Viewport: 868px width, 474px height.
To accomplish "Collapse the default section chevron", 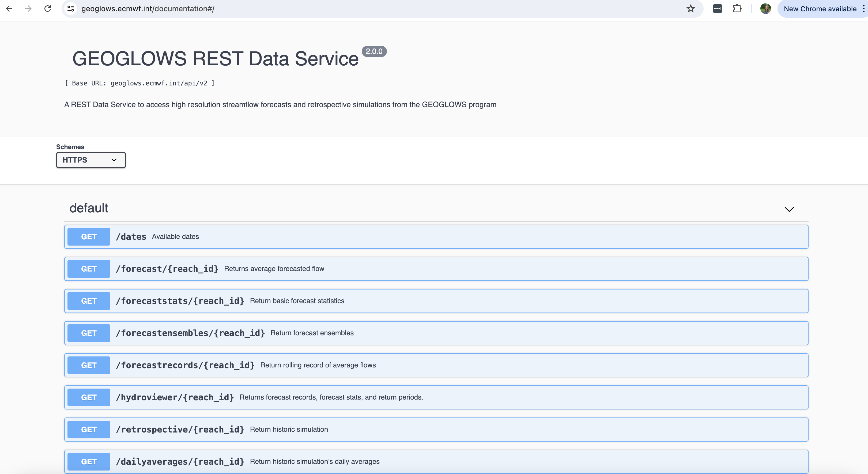I will pos(789,209).
